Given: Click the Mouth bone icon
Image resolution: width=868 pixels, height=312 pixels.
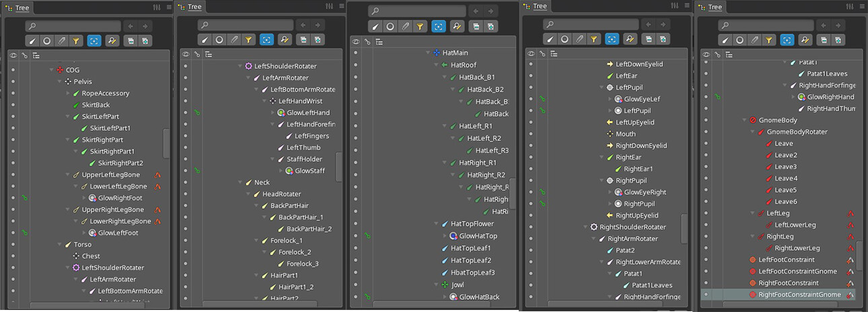Looking at the screenshot, I should click(x=610, y=134).
